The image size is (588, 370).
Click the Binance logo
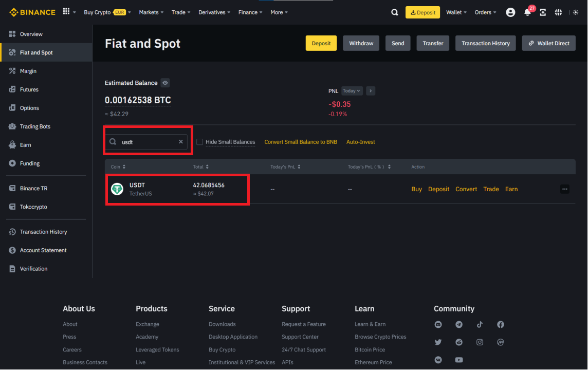click(x=32, y=12)
